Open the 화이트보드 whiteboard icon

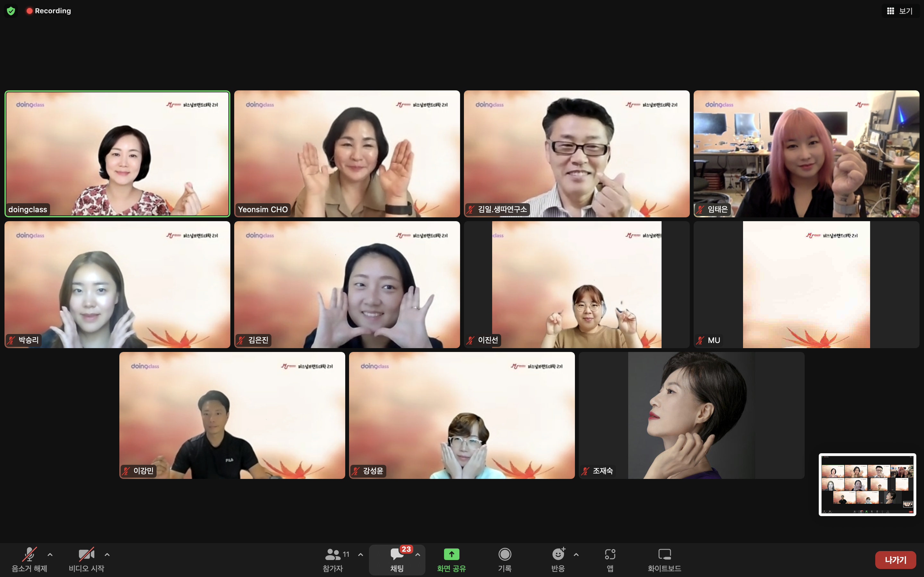pyautogui.click(x=664, y=554)
